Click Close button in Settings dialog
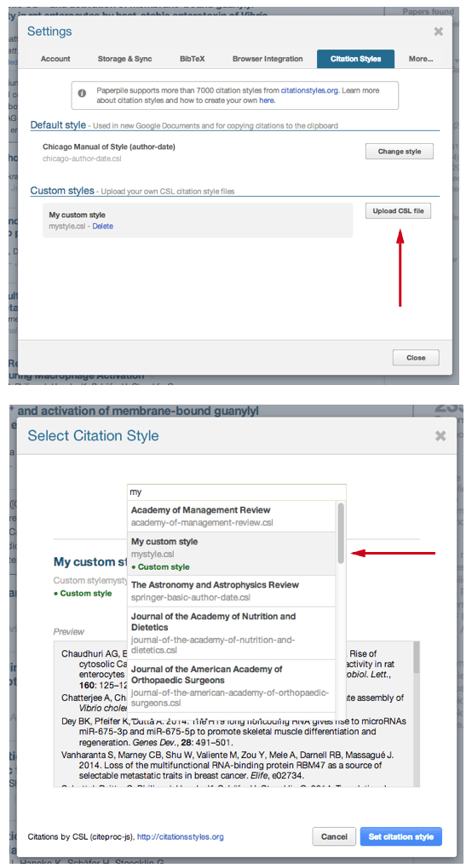 coord(416,358)
